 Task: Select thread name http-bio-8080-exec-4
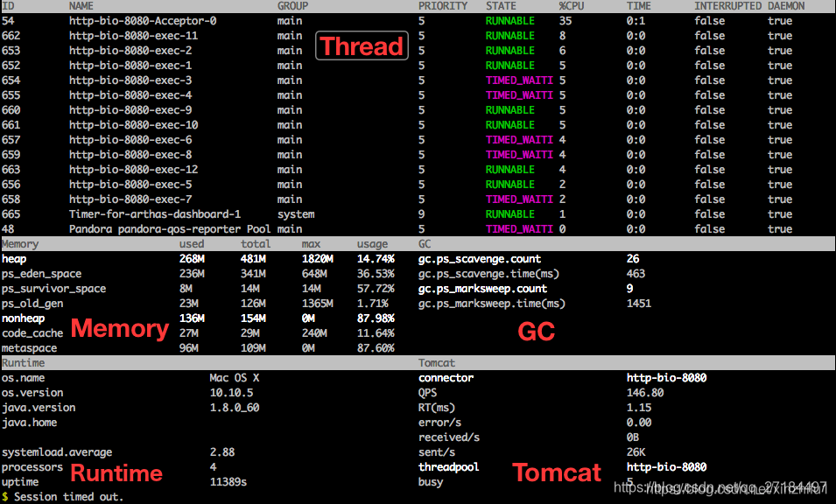click(130, 95)
